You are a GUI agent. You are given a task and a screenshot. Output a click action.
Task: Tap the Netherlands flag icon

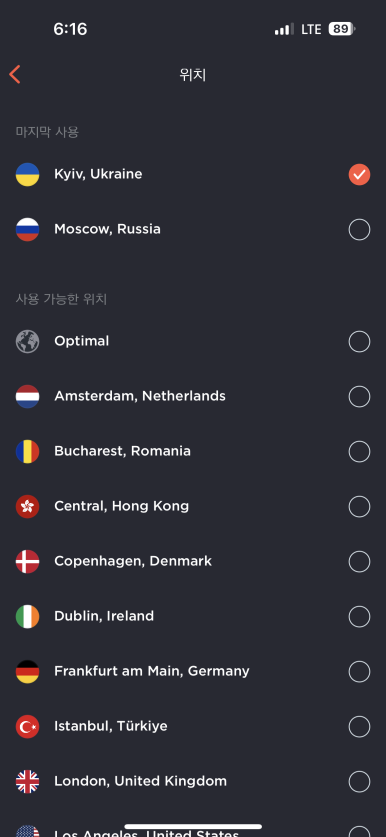[27, 397]
